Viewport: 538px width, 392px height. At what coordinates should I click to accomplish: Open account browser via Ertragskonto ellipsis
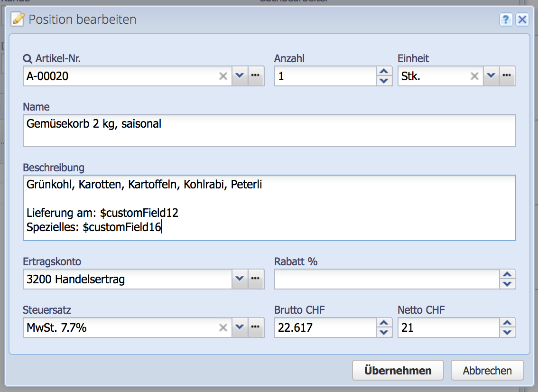coord(255,279)
